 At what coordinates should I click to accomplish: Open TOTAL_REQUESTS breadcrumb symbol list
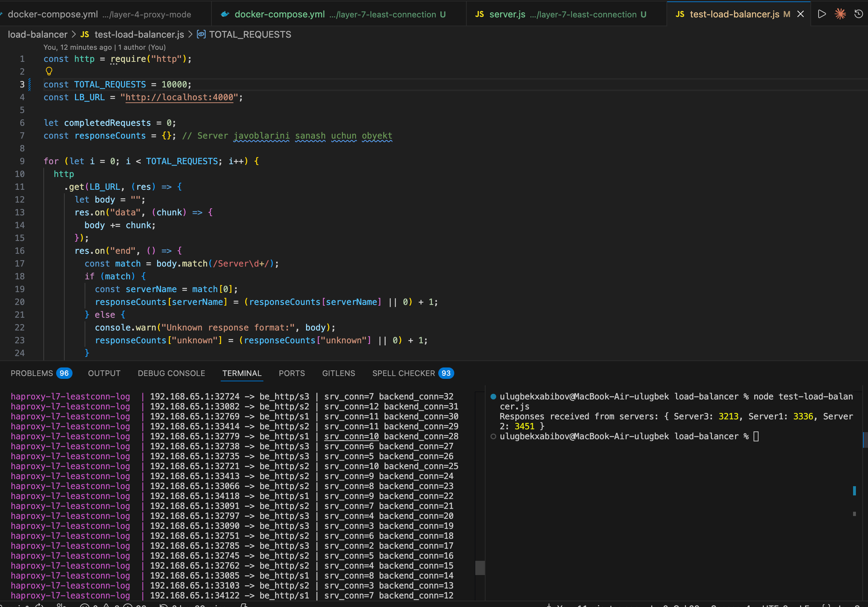tap(250, 34)
